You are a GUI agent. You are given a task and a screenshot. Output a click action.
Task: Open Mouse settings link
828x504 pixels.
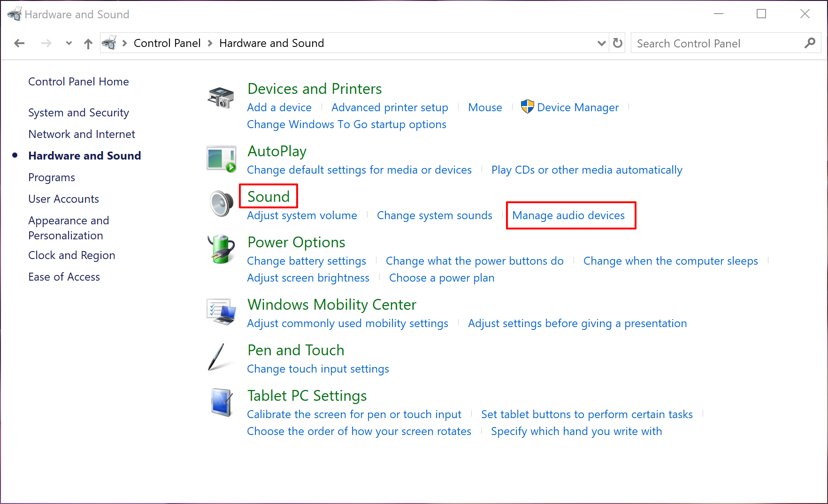pyautogui.click(x=485, y=107)
